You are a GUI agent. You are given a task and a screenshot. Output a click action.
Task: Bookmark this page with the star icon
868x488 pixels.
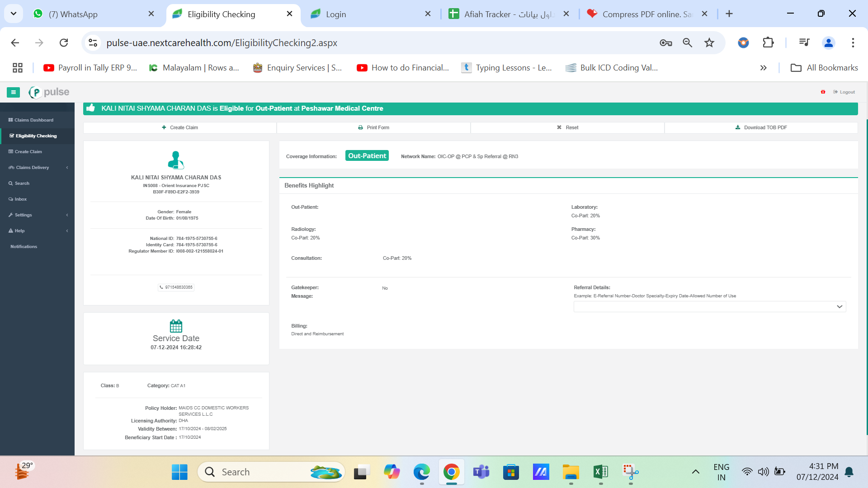coord(709,42)
